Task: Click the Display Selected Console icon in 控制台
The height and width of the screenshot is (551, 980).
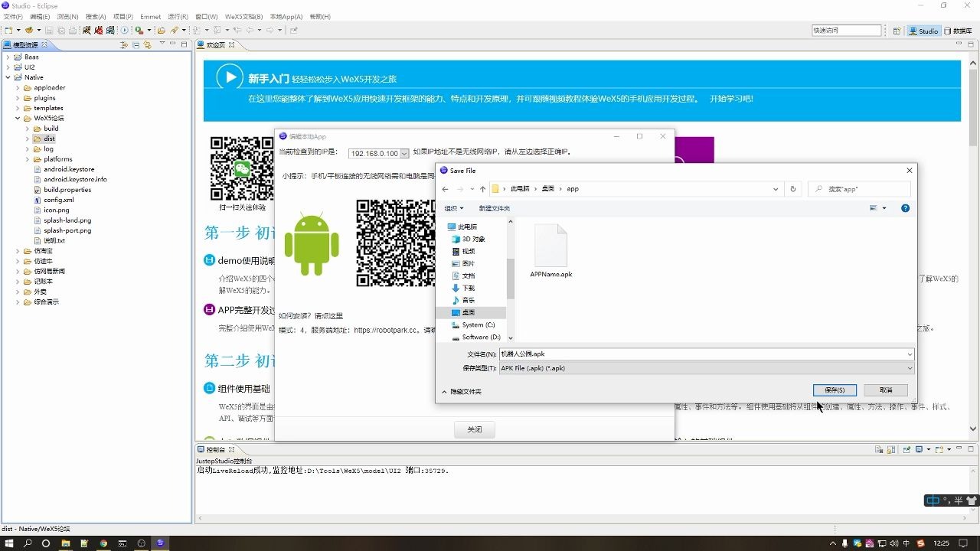Action: click(920, 449)
